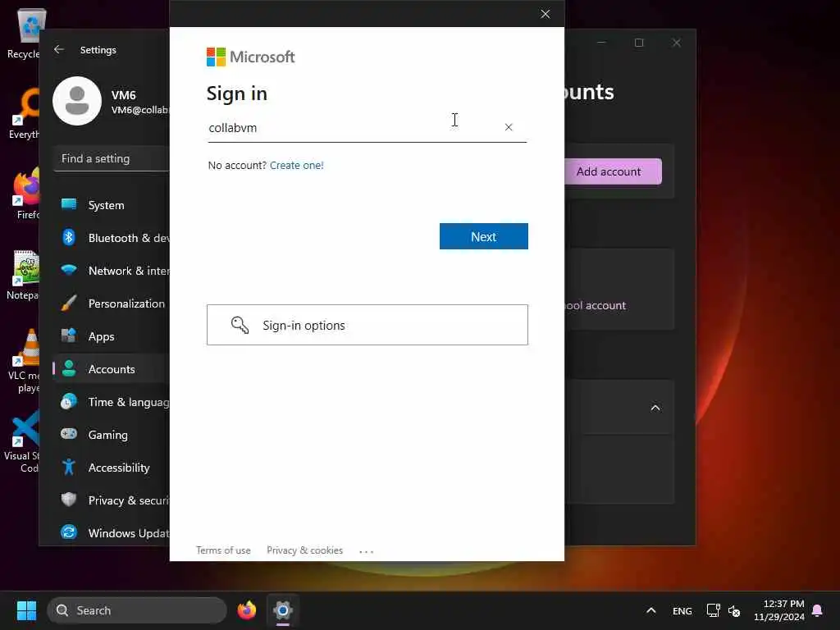The width and height of the screenshot is (840, 630).
Task: Click the Gaming controller icon
Action: (69, 433)
